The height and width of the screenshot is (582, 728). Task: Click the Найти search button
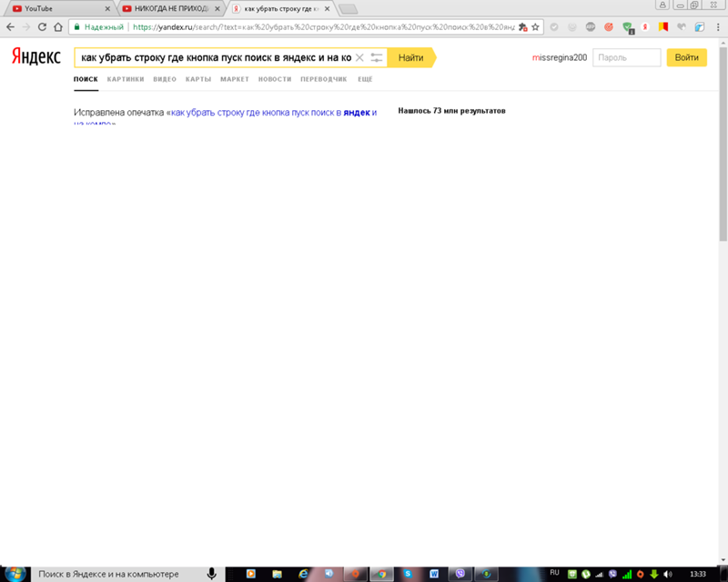[x=411, y=57]
